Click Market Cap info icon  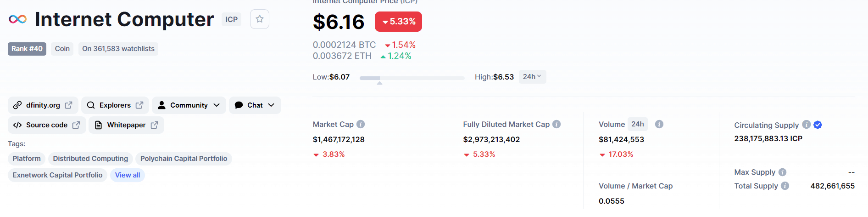[x=361, y=124]
